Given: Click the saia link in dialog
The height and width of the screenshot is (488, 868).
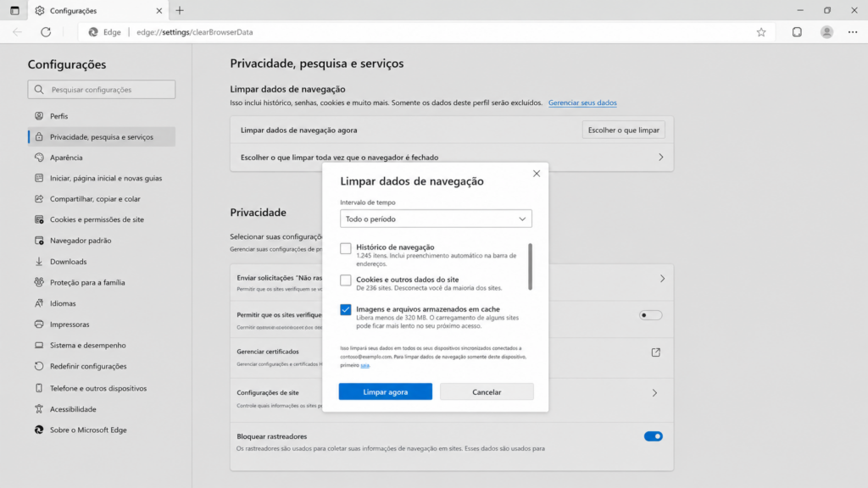Looking at the screenshot, I should click(x=364, y=365).
